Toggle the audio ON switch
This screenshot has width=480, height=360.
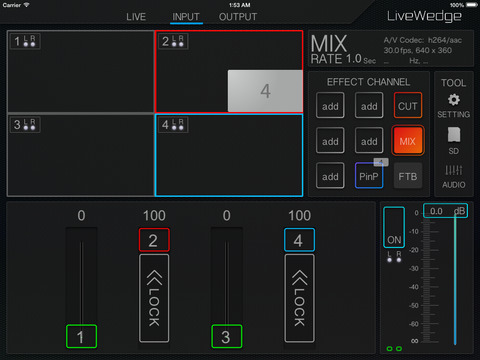(394, 227)
